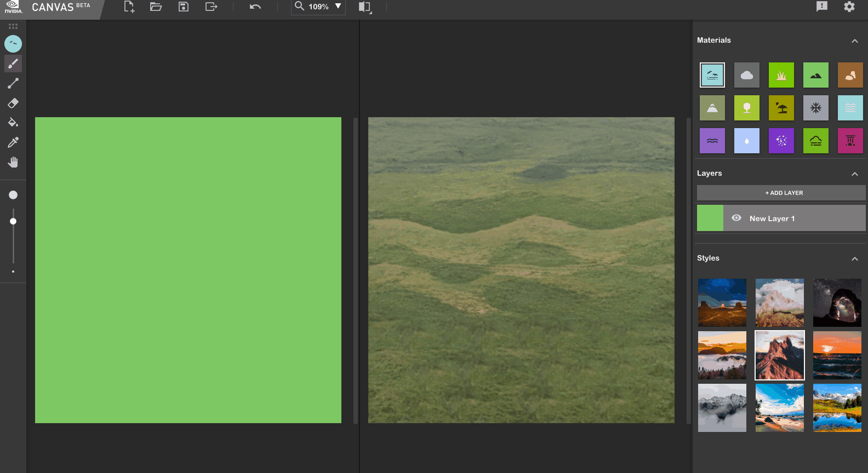Adjust the brush size slider handle
This screenshot has width=868, height=473.
[13, 221]
